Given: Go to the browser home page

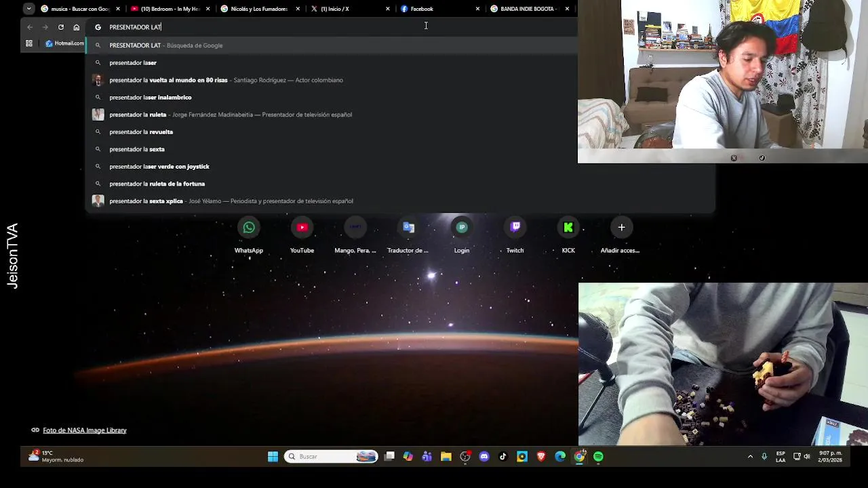Looking at the screenshot, I should click(77, 27).
